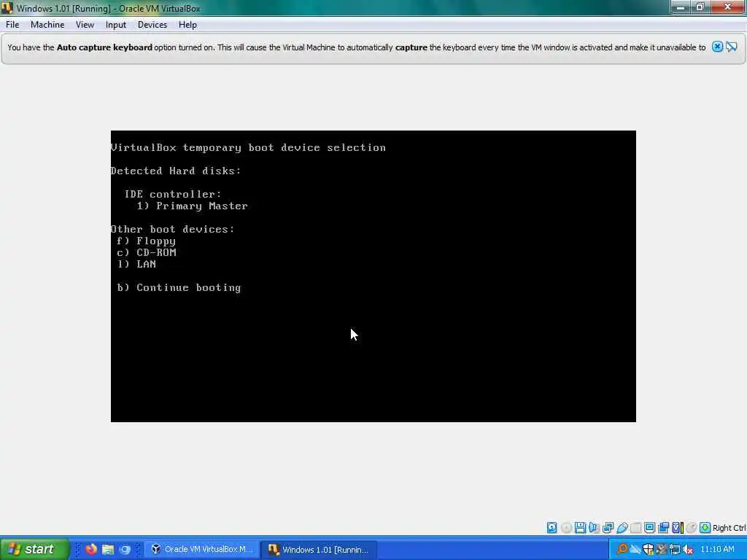Click the 'Detected Hard disks:' line

click(x=176, y=171)
